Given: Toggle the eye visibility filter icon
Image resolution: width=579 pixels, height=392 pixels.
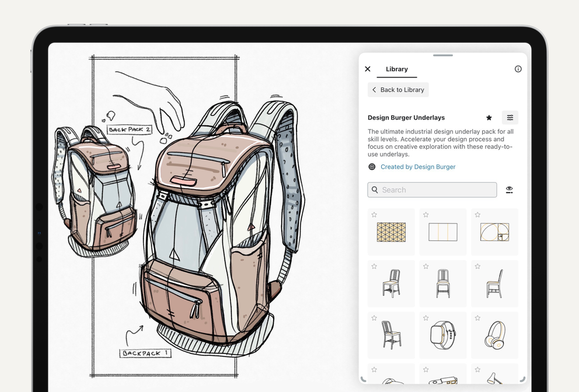Looking at the screenshot, I should click(x=510, y=190).
